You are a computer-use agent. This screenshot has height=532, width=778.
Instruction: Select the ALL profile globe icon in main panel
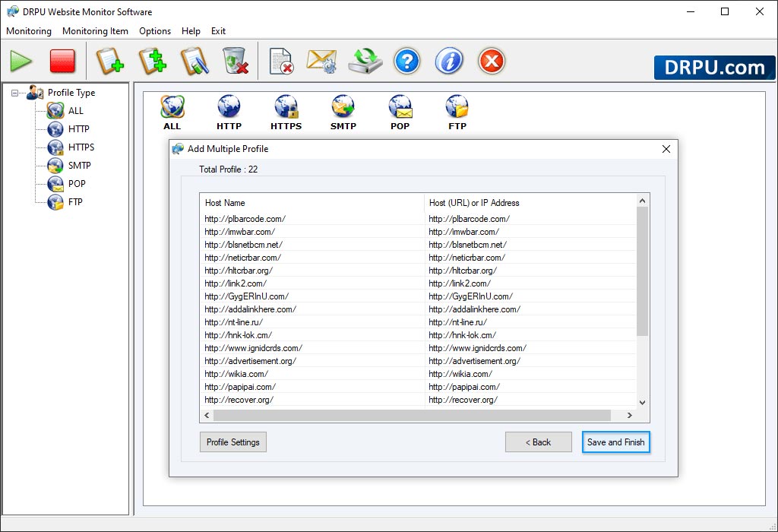pos(172,112)
